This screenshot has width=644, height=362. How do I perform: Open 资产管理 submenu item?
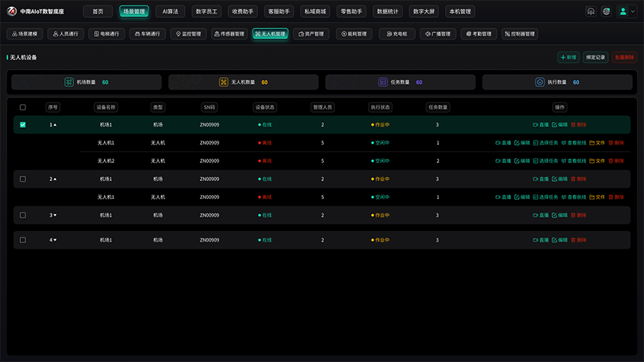(x=311, y=34)
